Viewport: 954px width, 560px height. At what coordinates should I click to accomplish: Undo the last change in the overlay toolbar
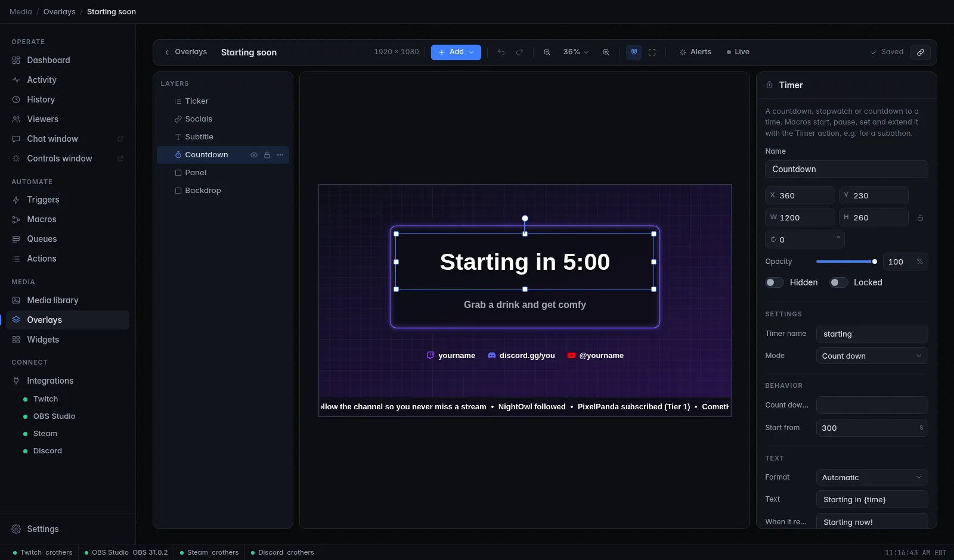click(x=501, y=52)
